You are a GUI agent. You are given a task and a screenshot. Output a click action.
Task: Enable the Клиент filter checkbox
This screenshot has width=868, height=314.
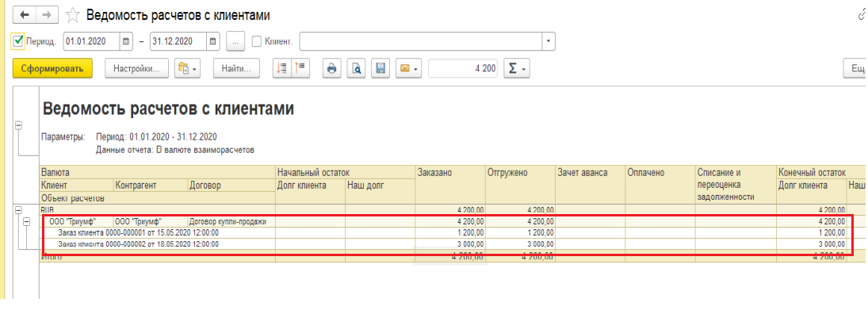tap(256, 41)
